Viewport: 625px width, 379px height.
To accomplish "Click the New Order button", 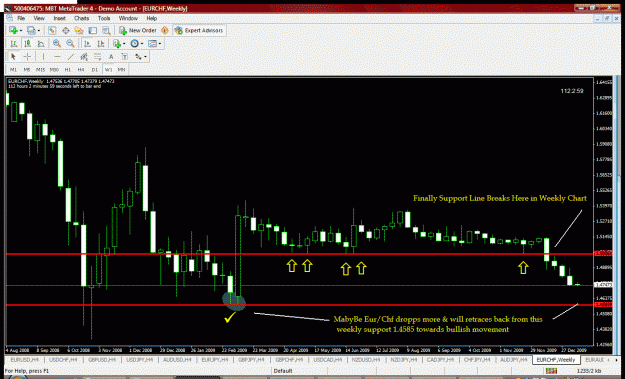I will (138, 30).
